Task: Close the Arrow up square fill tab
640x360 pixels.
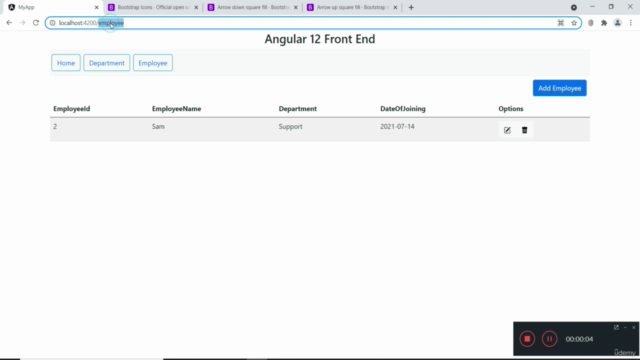Action: [395, 7]
